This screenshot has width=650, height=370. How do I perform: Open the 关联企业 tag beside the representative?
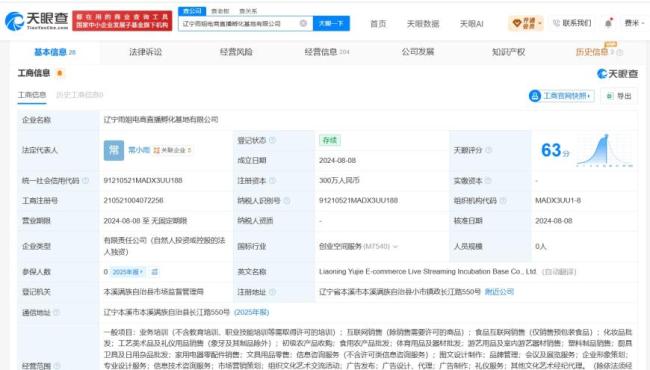click(x=172, y=150)
